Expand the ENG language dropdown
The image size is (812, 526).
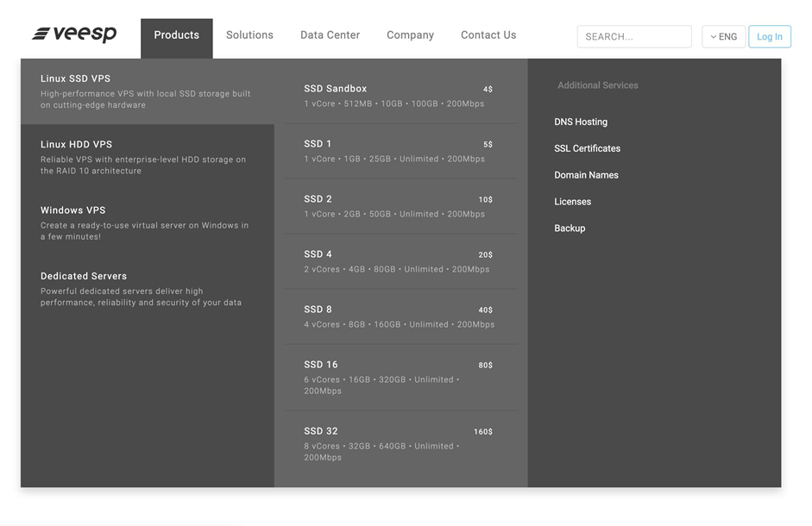pyautogui.click(x=723, y=37)
